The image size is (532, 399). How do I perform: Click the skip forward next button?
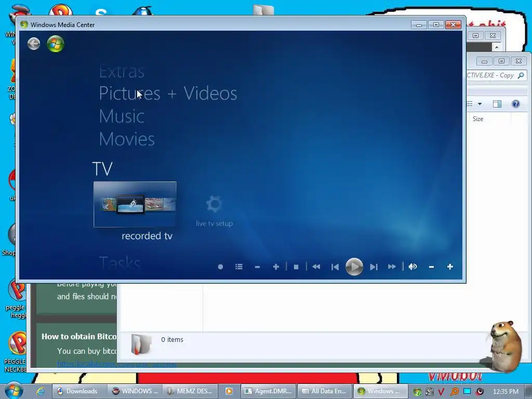[x=374, y=267]
